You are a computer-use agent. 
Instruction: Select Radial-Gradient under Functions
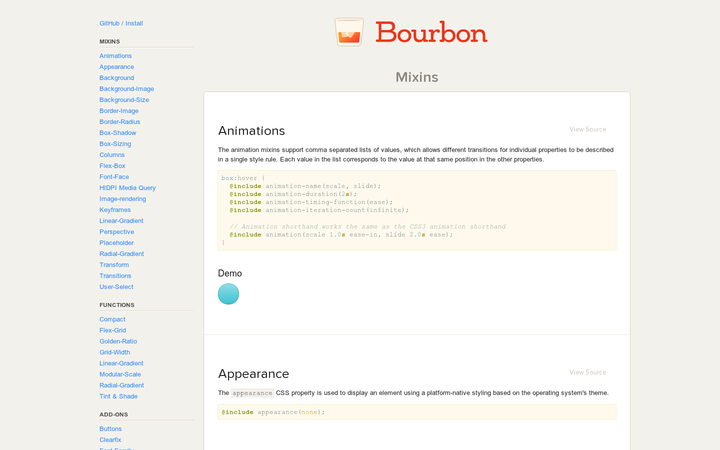click(122, 385)
